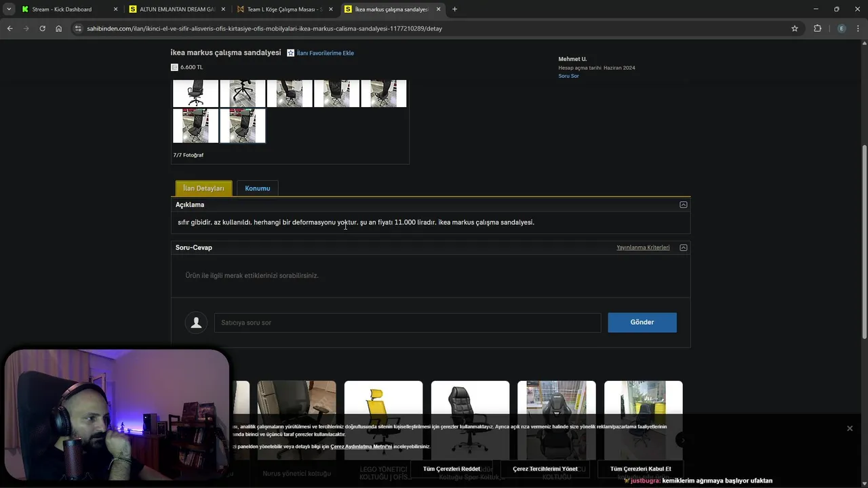Screen dimensions: 868x488
Task: Close the cookie notice banner
Action: pyautogui.click(x=849, y=428)
